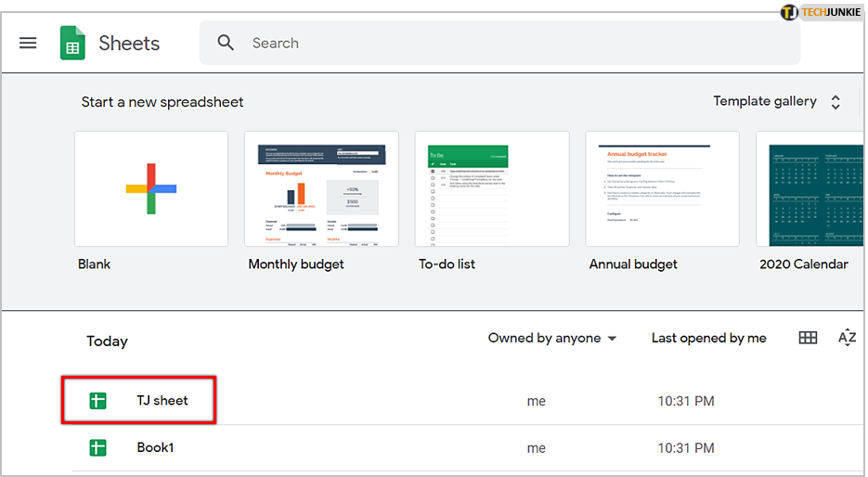Viewport: 868px width, 477px height.
Task: Click 10:31 PM in Book1 row
Action: [x=686, y=448]
